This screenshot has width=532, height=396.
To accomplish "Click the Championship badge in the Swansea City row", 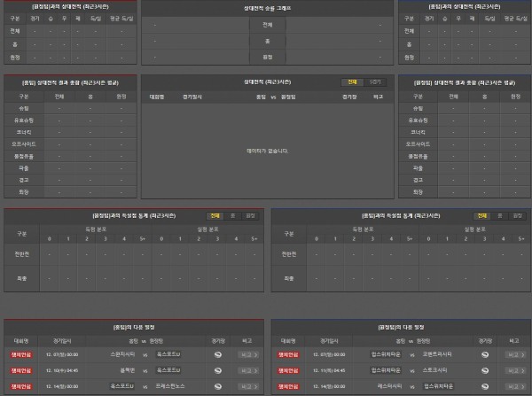I will coord(20,353).
